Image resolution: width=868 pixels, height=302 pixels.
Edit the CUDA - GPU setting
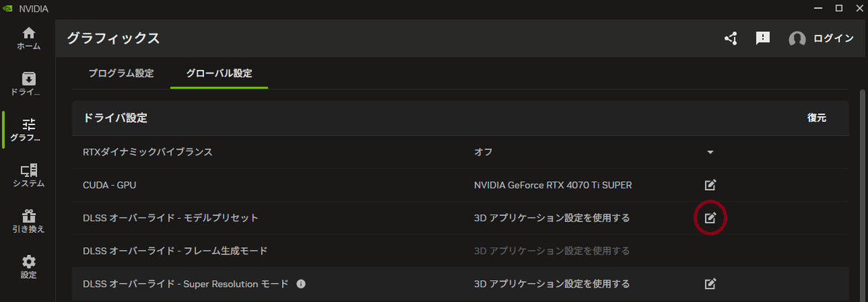tap(710, 185)
